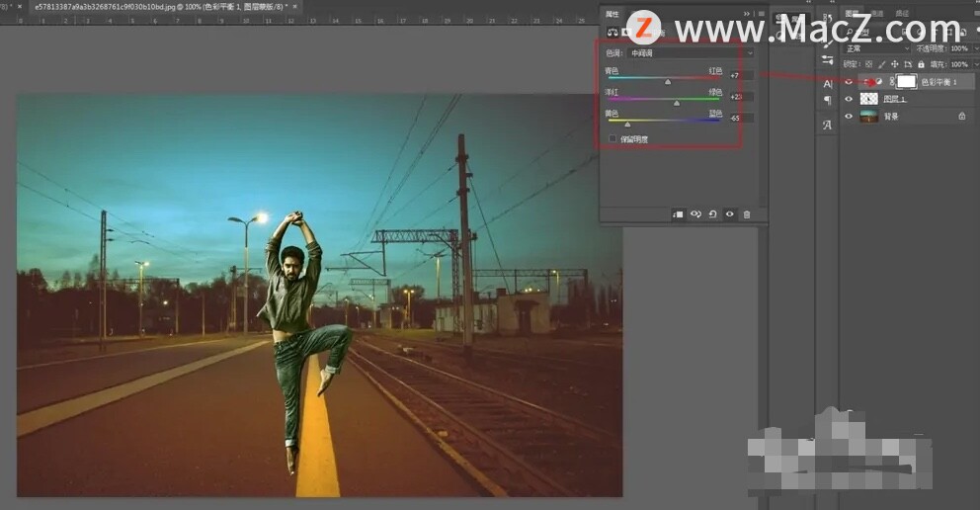Screen dimensions: 980x510
Task: Open the 不透明度 opacity dropdown
Action: [976, 48]
